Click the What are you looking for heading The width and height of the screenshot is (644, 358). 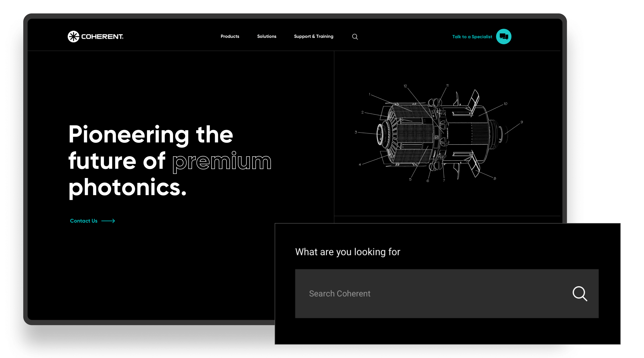pyautogui.click(x=347, y=252)
